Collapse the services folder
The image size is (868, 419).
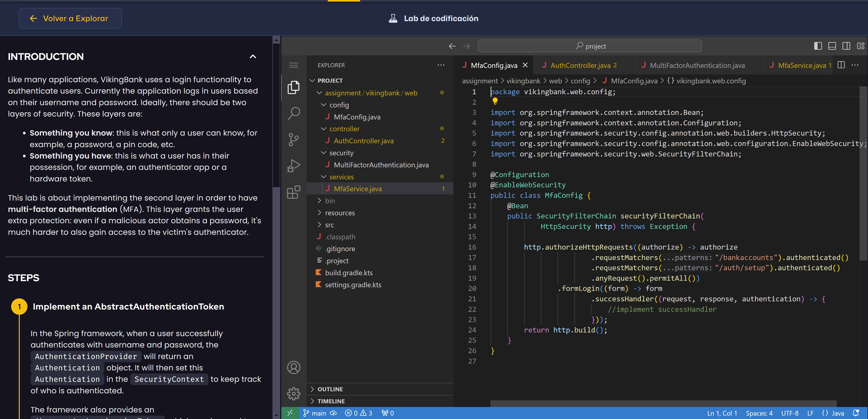[x=323, y=177]
